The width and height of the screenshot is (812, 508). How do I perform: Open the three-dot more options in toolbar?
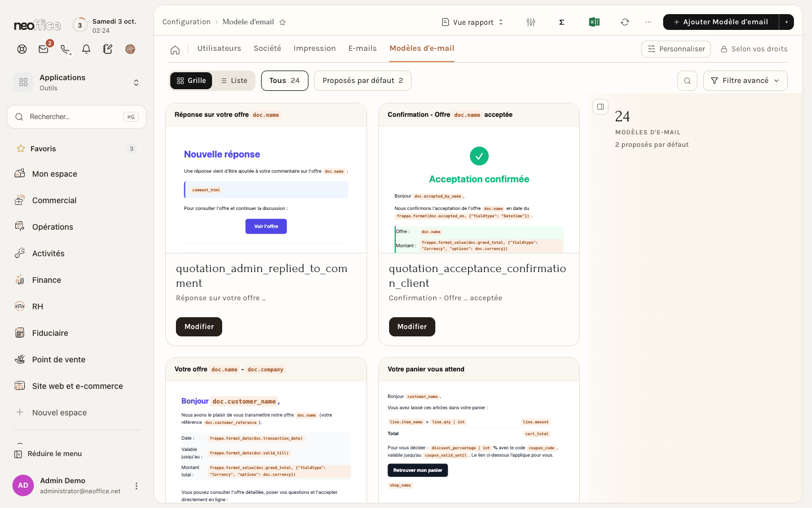pyautogui.click(x=648, y=22)
